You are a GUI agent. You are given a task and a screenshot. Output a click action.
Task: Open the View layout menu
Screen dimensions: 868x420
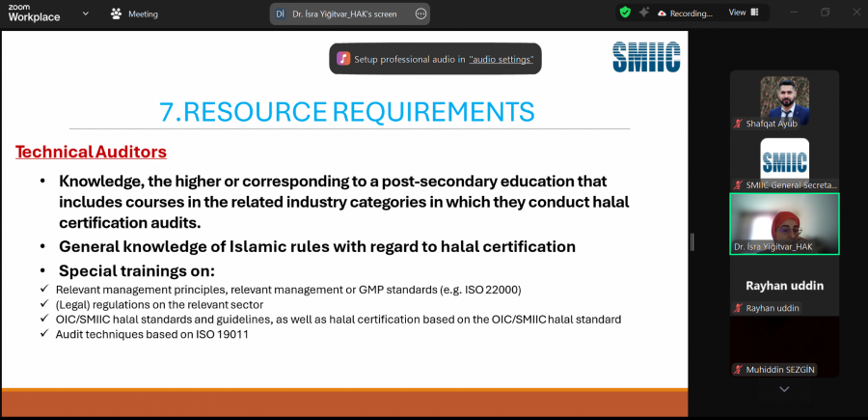coord(744,14)
